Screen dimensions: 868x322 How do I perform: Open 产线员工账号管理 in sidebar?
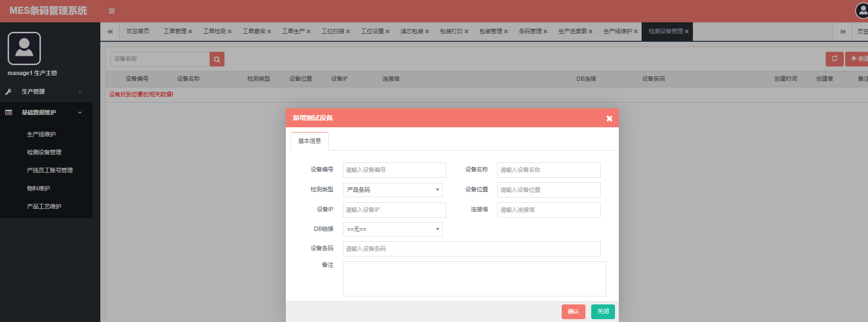[50, 170]
